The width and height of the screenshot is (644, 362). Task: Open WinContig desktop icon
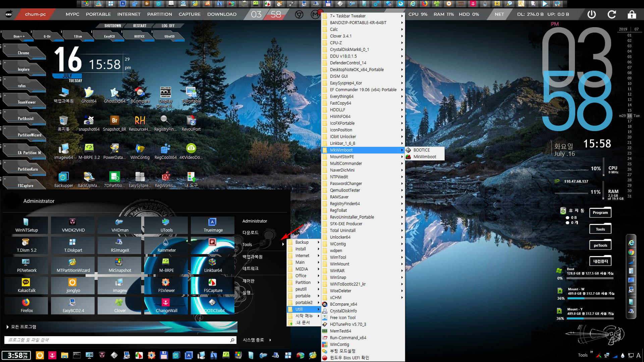(140, 151)
